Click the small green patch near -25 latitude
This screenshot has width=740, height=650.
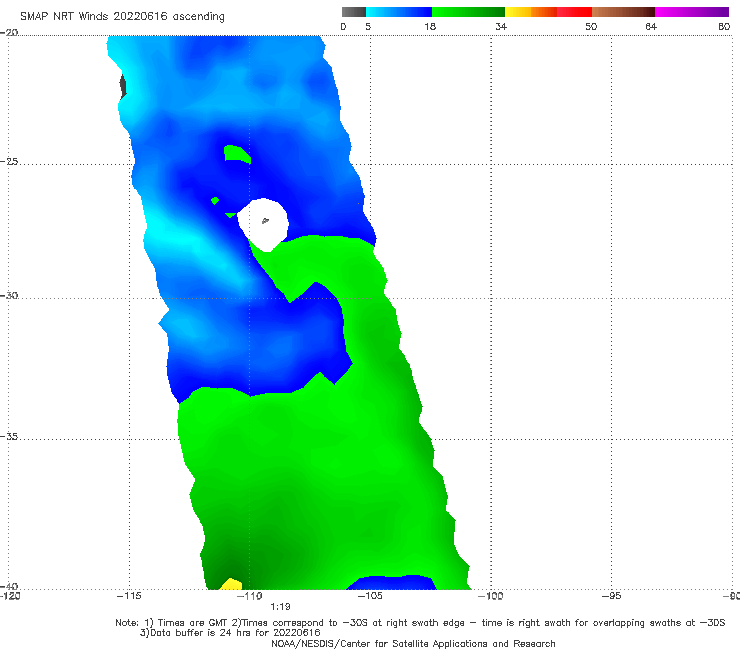(x=237, y=154)
